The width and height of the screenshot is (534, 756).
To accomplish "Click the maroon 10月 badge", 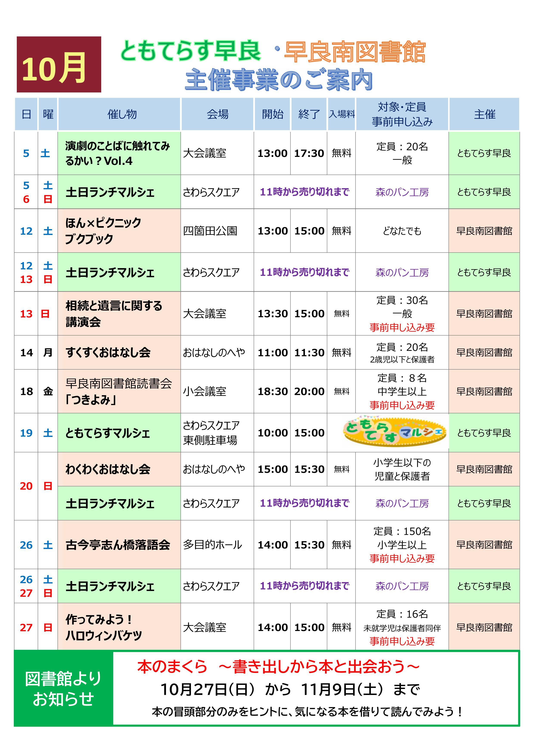I will (x=59, y=64).
